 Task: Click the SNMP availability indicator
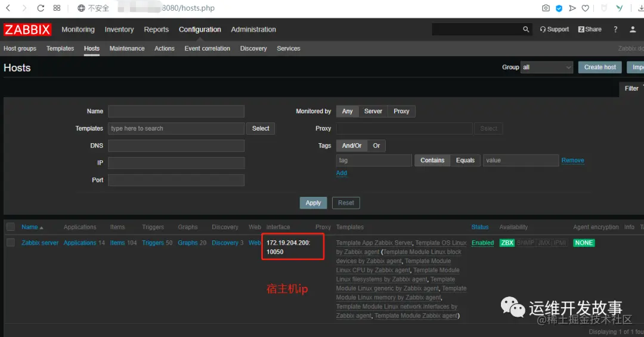525,243
